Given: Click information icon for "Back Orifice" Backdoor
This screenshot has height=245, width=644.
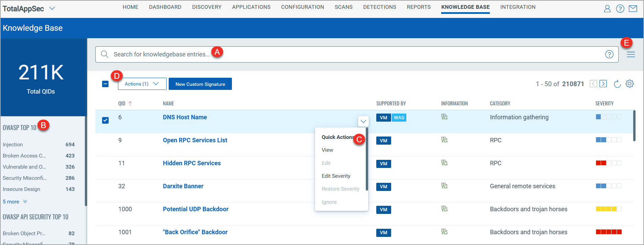Looking at the screenshot, I should point(444,231).
